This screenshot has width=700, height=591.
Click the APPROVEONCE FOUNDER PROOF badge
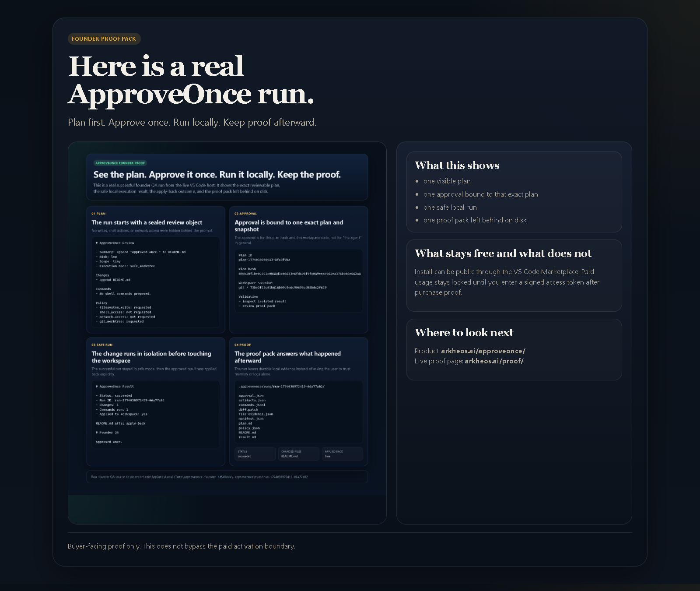[x=120, y=162]
